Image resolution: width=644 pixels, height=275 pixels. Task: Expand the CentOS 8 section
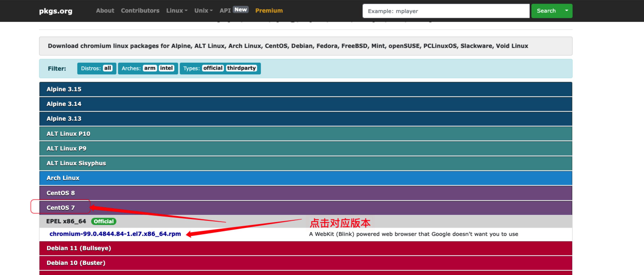[306, 193]
